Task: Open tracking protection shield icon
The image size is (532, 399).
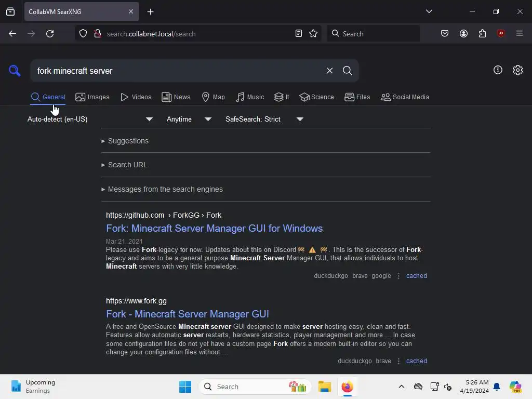Action: pos(83,34)
